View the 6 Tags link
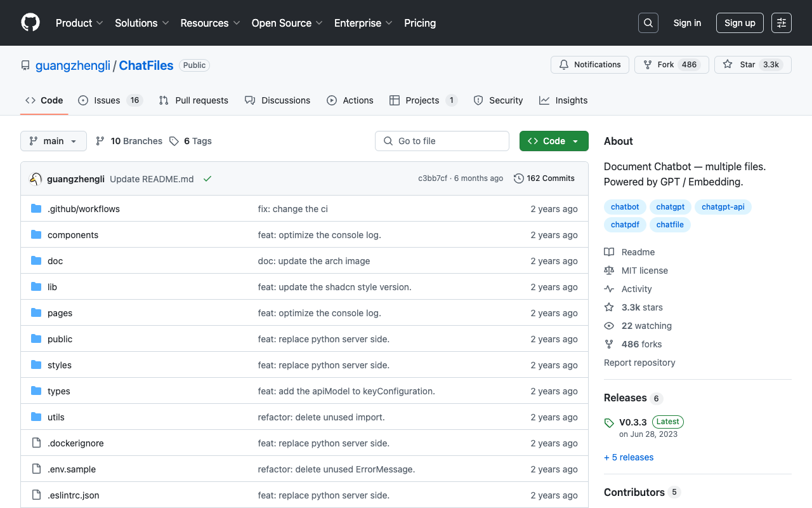Image resolution: width=812 pixels, height=508 pixels. tap(191, 141)
